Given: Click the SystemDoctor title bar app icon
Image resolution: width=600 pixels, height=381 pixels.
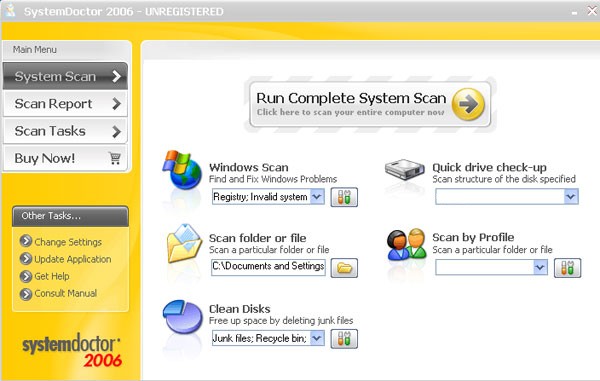Looking at the screenshot, I should (x=10, y=10).
